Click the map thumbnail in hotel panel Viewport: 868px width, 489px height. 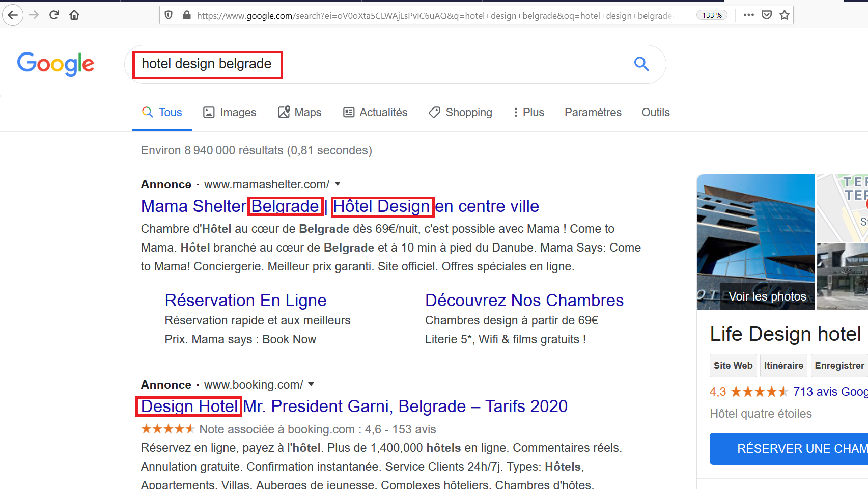click(842, 208)
